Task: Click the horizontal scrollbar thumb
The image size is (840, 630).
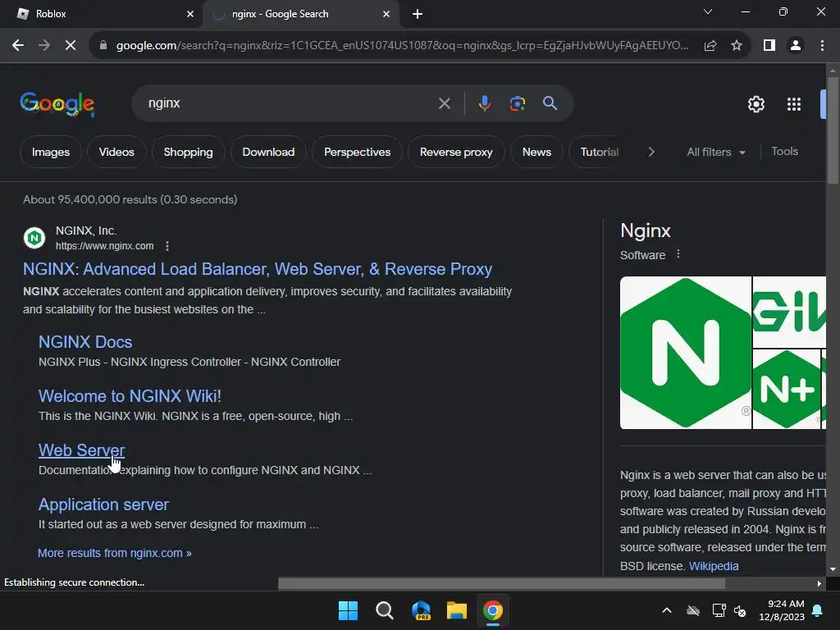Action: point(501,583)
